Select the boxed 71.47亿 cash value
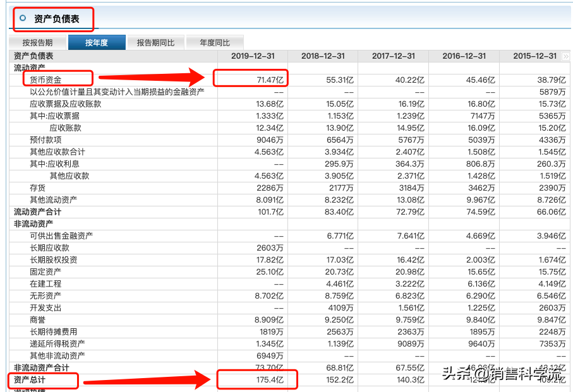This screenshot has width=573, height=392. point(267,79)
